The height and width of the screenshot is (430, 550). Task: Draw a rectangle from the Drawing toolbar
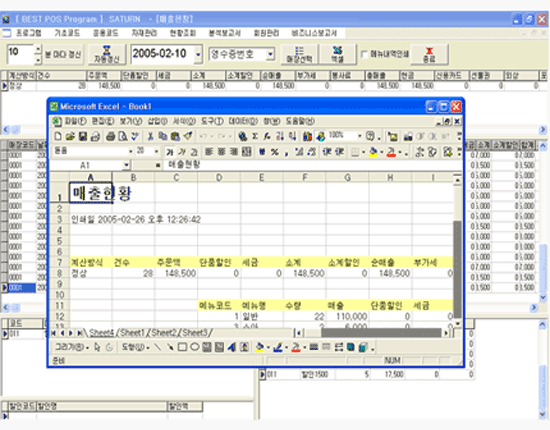182,347
